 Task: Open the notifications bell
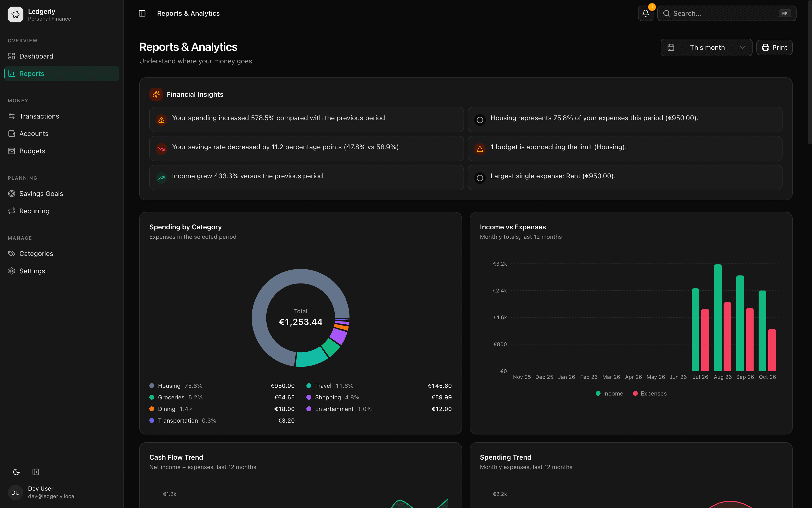pyautogui.click(x=645, y=14)
